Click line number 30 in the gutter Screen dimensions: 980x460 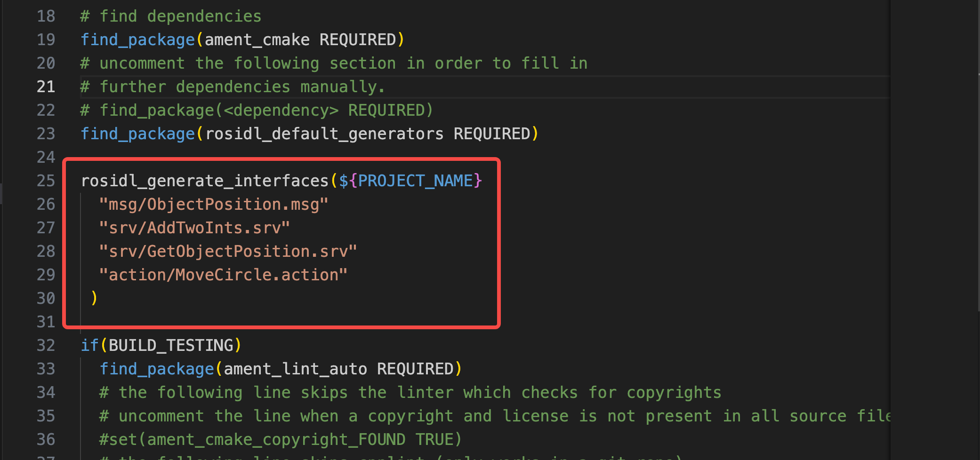(46, 299)
